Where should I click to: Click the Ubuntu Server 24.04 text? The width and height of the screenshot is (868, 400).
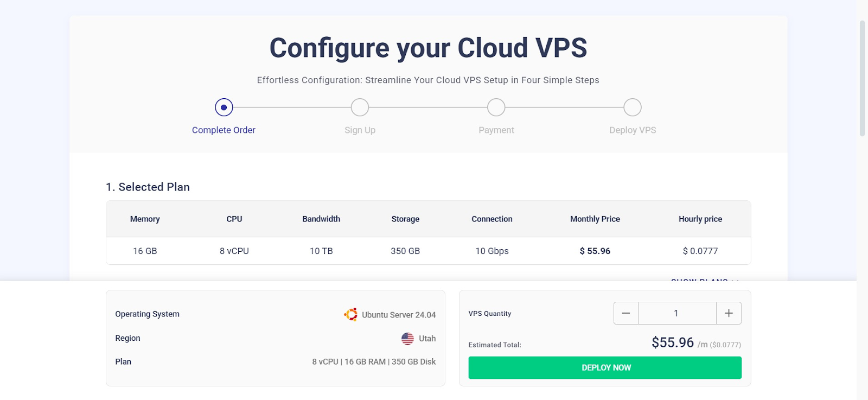[x=399, y=315]
